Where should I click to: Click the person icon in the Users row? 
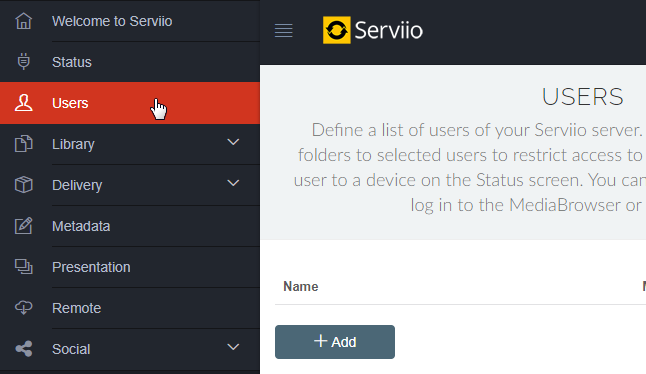coord(23,103)
